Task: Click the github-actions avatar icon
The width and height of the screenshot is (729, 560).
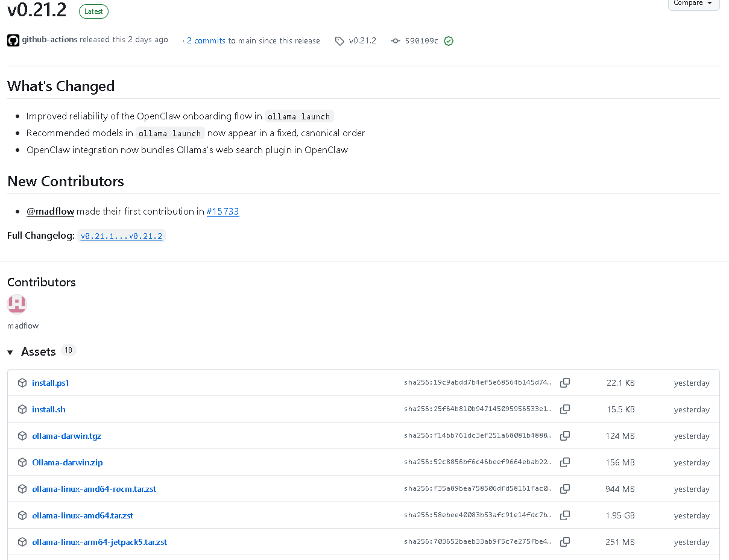Action: (x=13, y=40)
